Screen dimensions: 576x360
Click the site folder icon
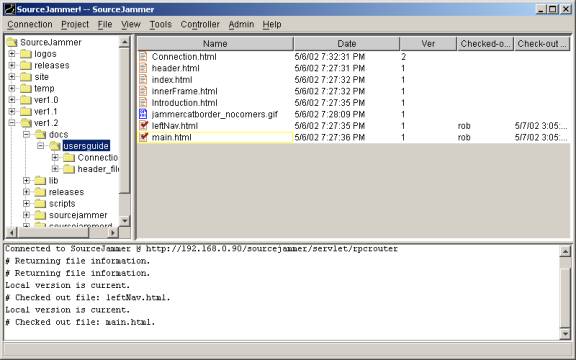click(26, 77)
